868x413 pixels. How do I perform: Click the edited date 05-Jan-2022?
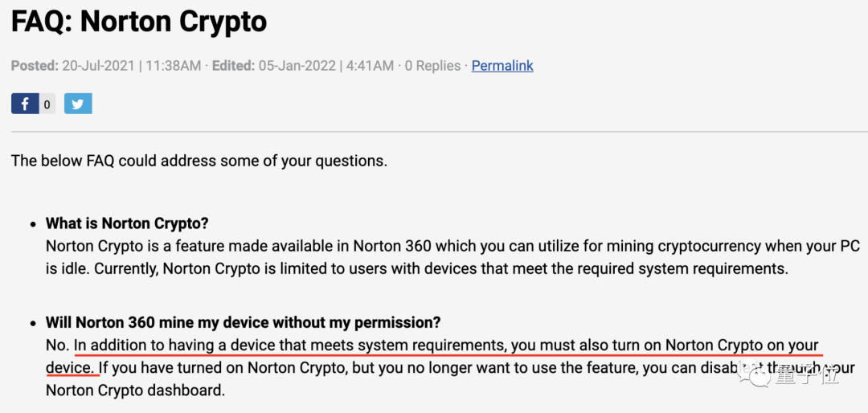coord(295,66)
